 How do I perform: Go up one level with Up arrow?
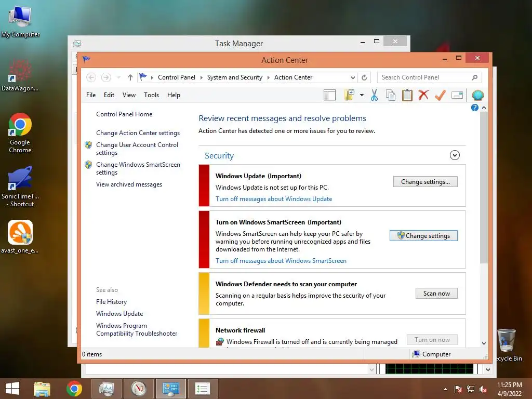click(130, 77)
